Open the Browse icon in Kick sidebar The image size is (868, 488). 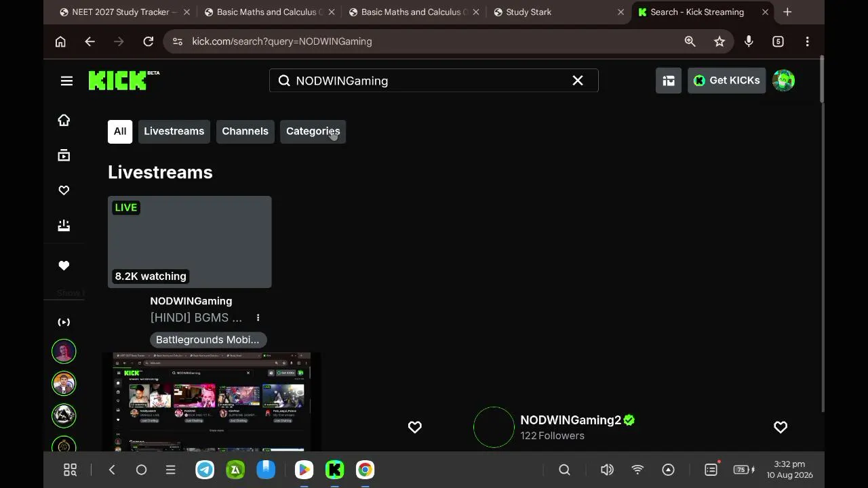tap(64, 155)
